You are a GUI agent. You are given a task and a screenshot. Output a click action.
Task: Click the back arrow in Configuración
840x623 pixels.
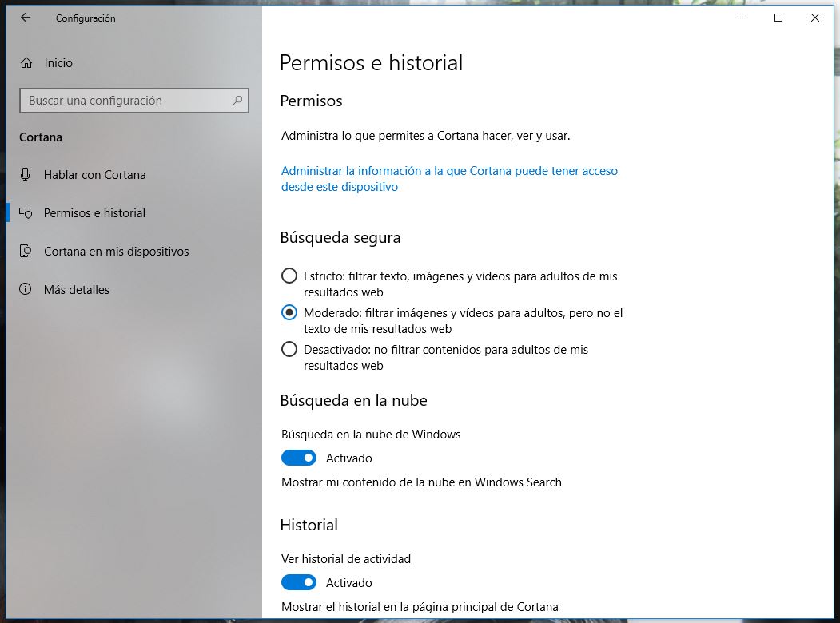(x=26, y=18)
